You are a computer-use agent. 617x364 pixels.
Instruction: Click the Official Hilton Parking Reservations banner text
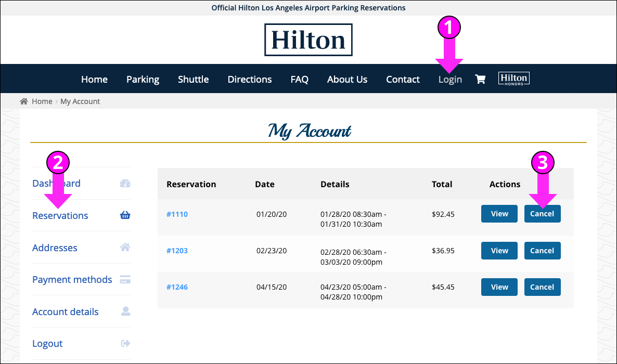(308, 8)
